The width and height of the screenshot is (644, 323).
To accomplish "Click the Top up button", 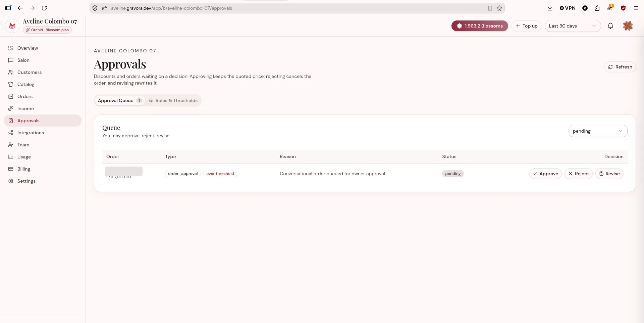I will click(x=526, y=26).
